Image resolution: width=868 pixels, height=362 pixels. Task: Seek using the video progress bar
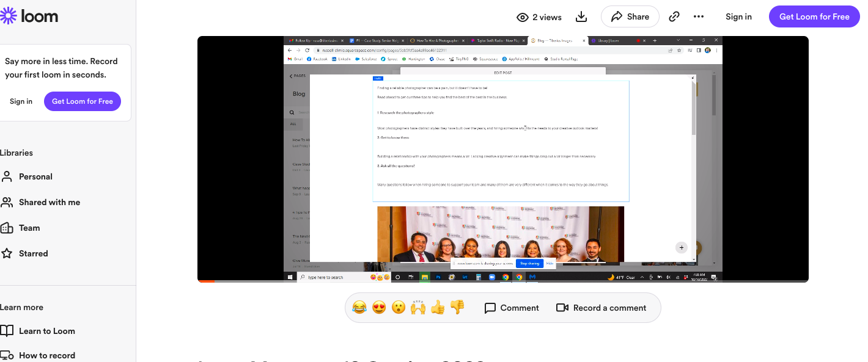[502, 281]
